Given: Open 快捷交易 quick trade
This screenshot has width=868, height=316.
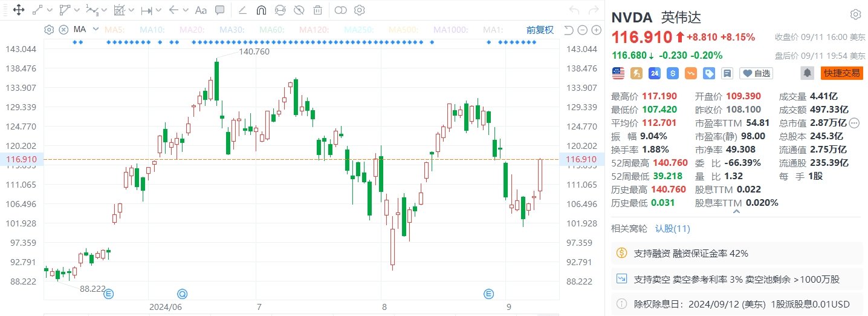Looking at the screenshot, I should pos(841,73).
